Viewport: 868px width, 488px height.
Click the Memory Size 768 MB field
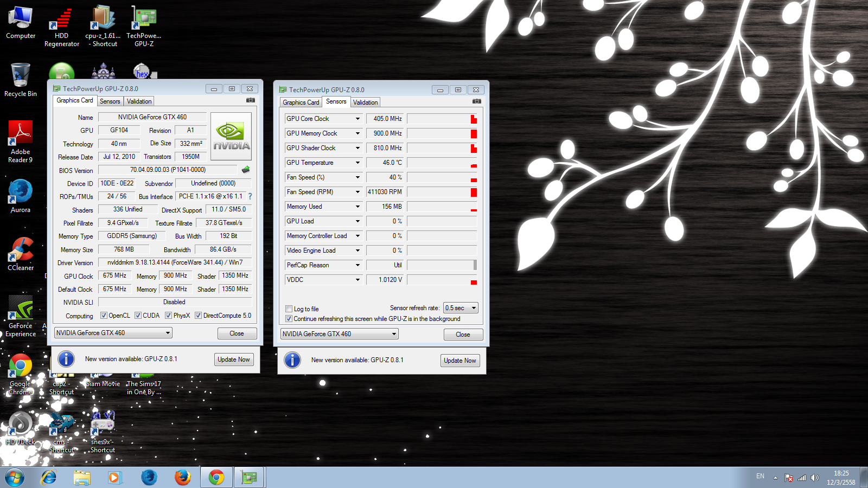coord(124,249)
